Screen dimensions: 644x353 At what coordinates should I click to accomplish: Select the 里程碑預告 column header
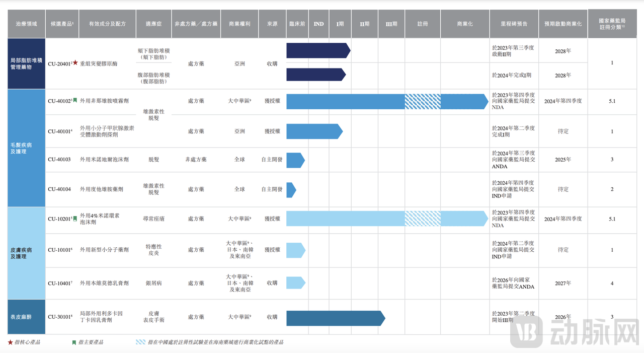514,24
